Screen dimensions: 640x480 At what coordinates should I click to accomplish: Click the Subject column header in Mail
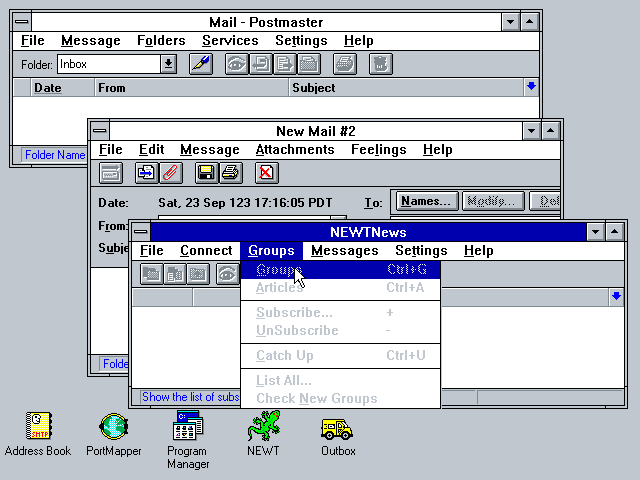tap(407, 88)
